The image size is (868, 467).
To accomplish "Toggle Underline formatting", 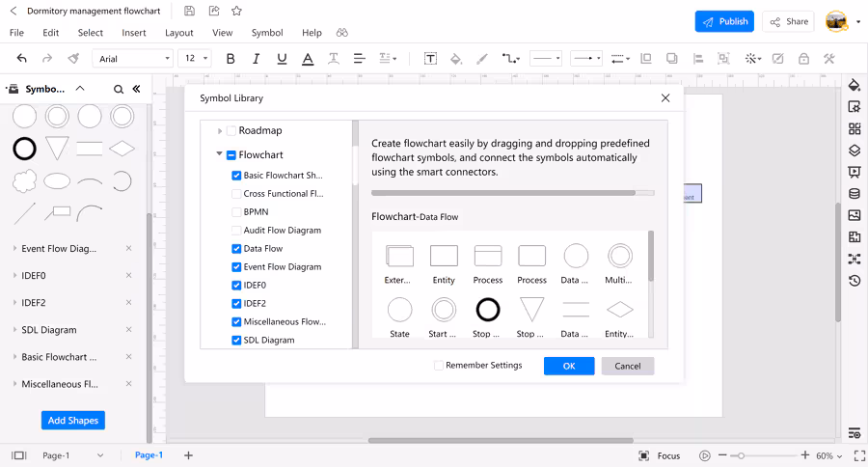I will [x=282, y=59].
